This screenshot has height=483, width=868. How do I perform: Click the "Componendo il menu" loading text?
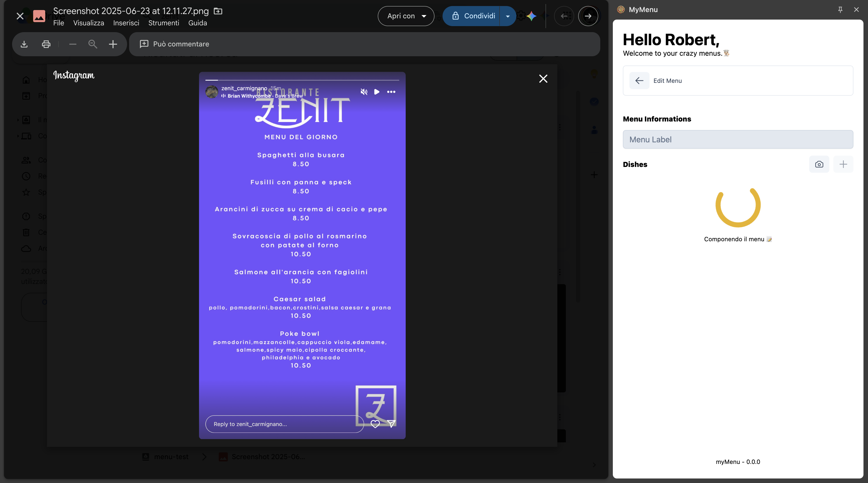click(738, 239)
